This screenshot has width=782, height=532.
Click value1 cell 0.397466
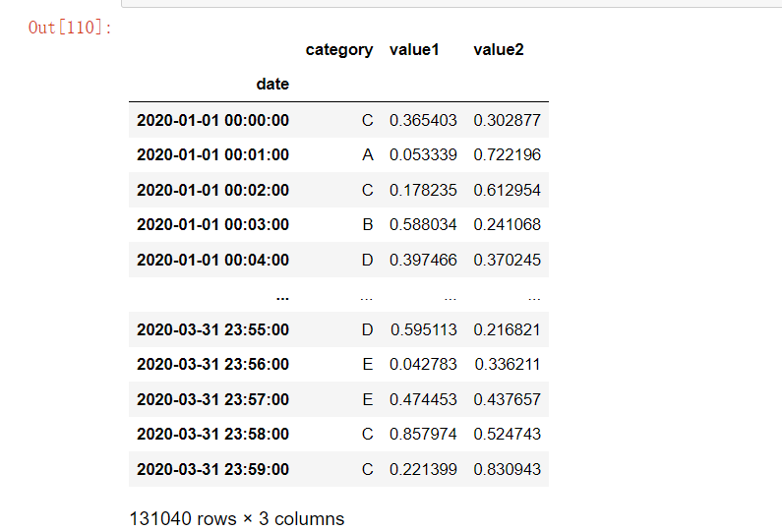pos(423,260)
